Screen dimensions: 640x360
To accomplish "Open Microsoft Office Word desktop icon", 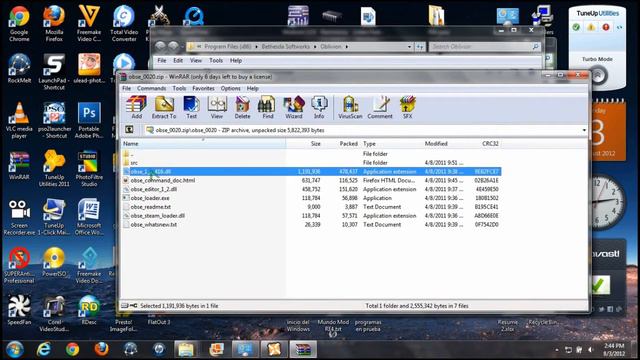I will tap(89, 217).
